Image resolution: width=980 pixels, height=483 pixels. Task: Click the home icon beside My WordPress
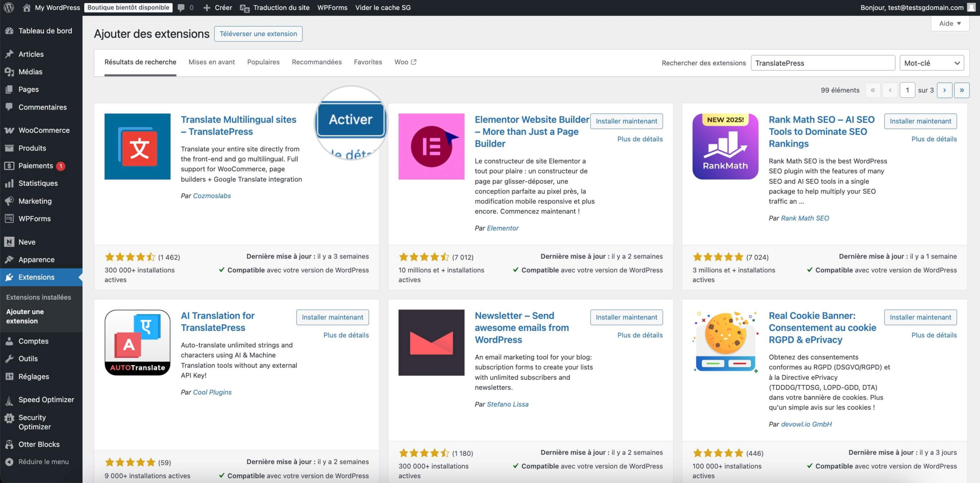(x=26, y=8)
